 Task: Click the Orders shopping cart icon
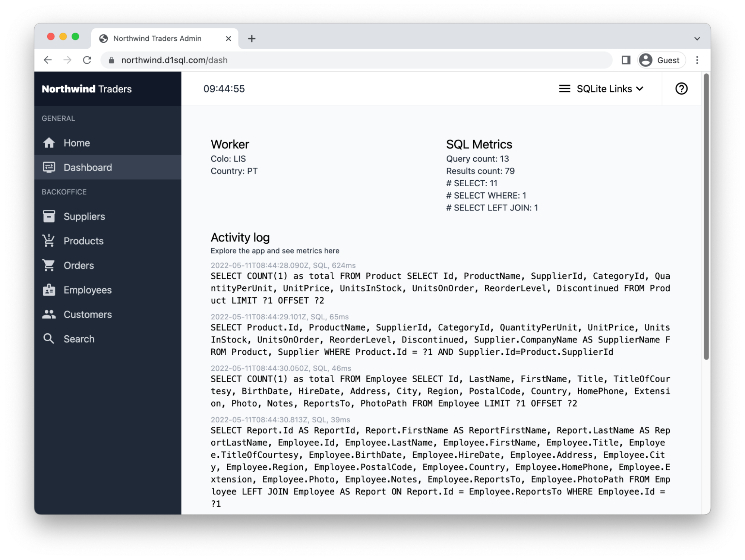pos(49,265)
